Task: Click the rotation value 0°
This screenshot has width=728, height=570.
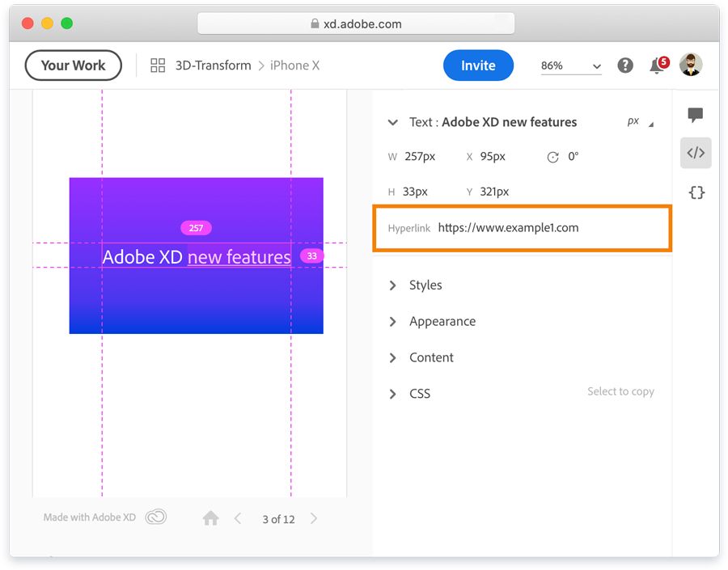Action: (574, 156)
